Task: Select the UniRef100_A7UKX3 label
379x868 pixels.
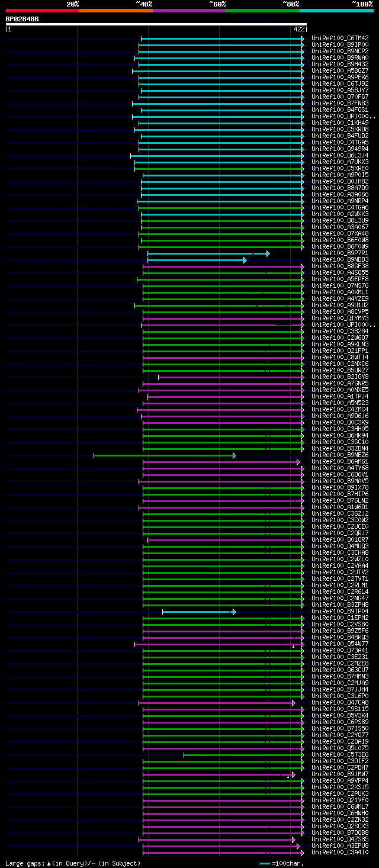Action: [340, 162]
